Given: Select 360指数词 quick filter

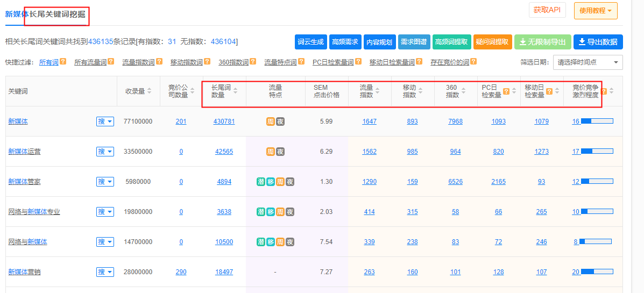Looking at the screenshot, I should point(233,62).
